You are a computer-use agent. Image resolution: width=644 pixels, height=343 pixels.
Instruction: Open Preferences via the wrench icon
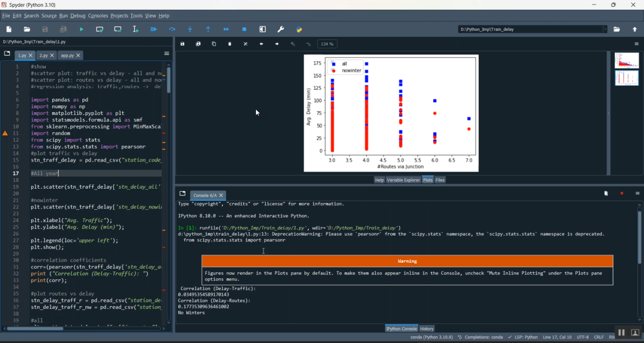click(281, 30)
